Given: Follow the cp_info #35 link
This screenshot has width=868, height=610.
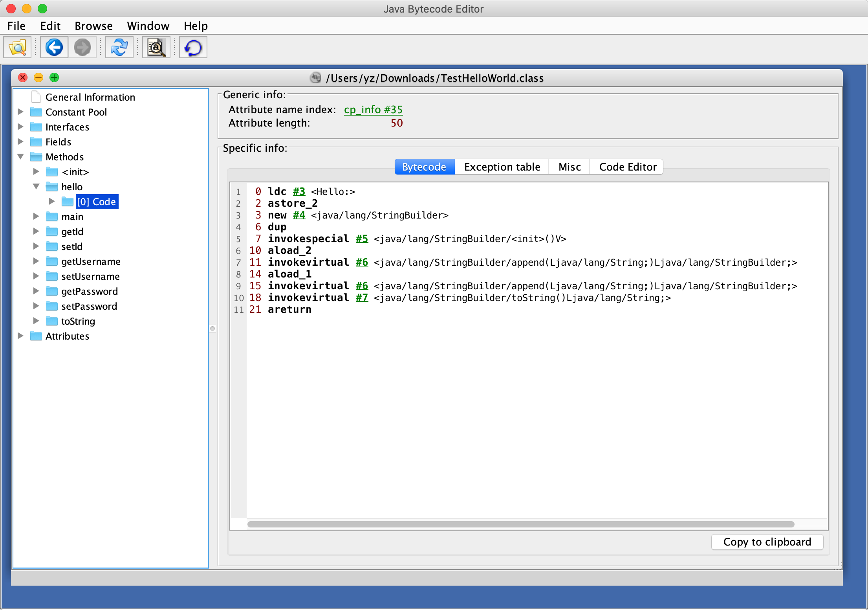Looking at the screenshot, I should point(373,110).
